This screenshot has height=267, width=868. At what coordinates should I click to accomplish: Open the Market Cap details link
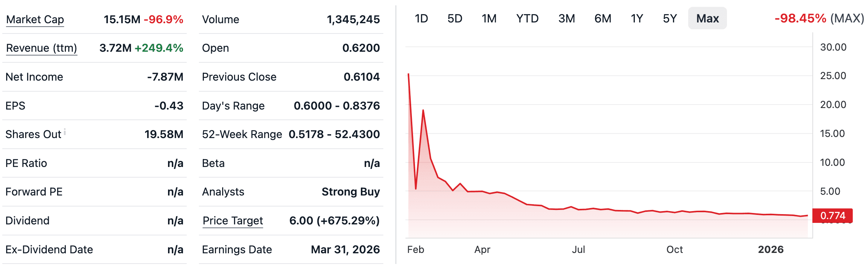click(x=35, y=19)
